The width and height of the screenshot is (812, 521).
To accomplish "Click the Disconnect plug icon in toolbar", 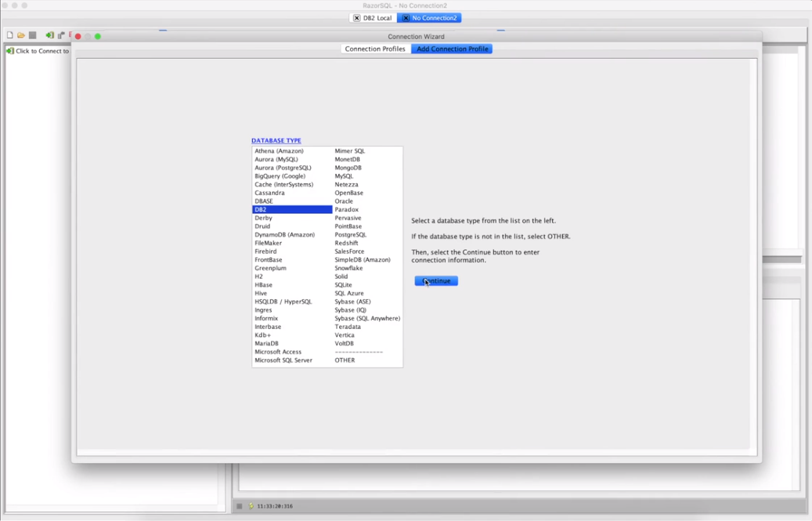I will tap(61, 35).
